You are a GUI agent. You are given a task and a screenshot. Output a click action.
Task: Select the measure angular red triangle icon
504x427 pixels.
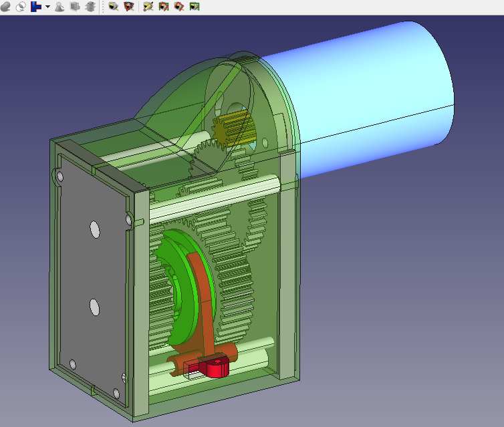tap(129, 7)
